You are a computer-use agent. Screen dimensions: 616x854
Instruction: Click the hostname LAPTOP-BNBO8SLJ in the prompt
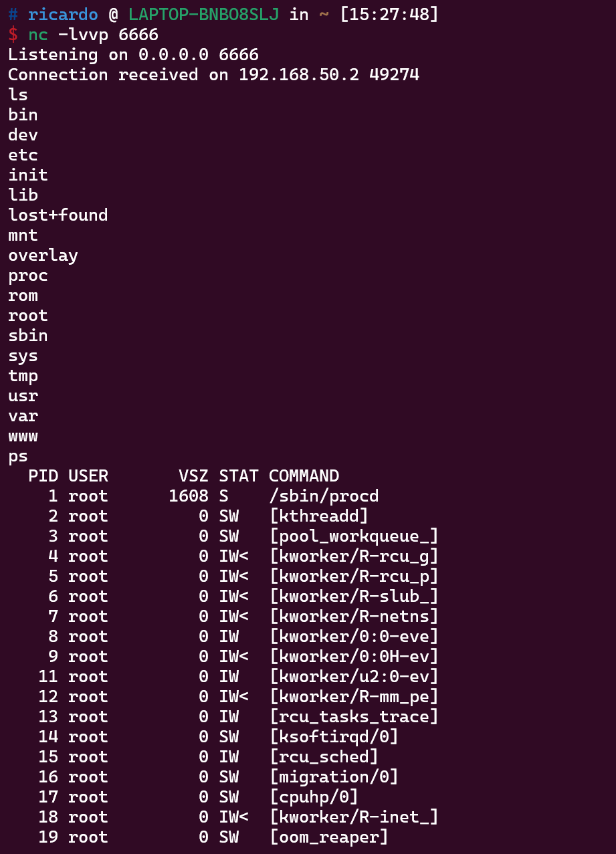coord(203,15)
